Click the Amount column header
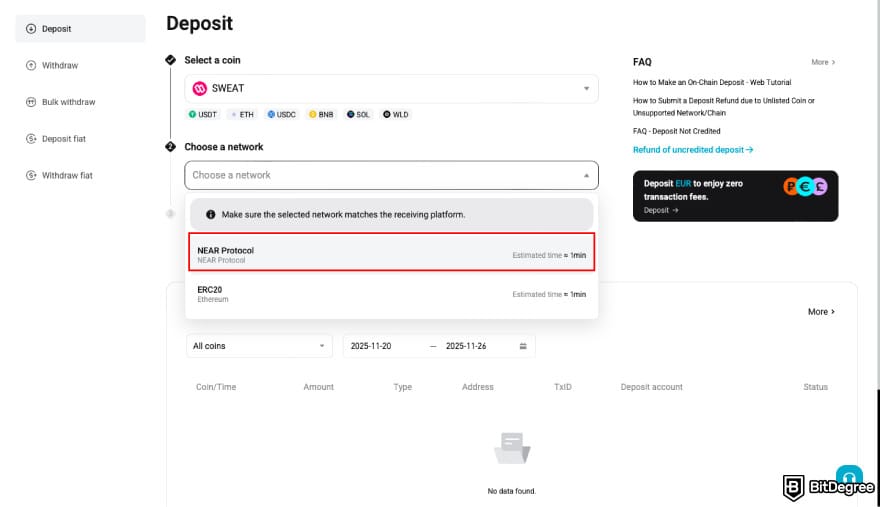Image resolution: width=880 pixels, height=507 pixels. pos(318,387)
